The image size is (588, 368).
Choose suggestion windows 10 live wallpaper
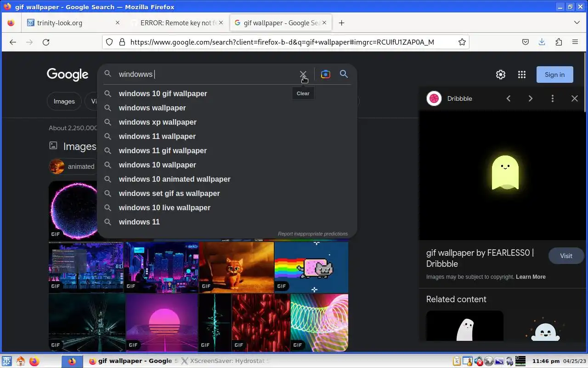pos(227,207)
